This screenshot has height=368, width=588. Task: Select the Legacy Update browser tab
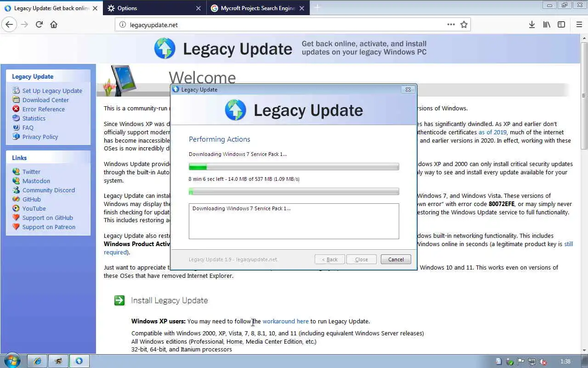pos(51,8)
